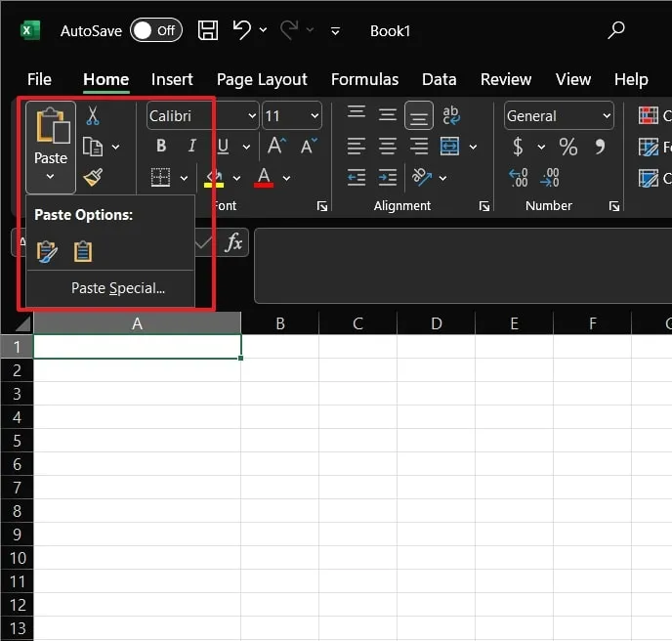Switch to the Insert tab
Screen dimensions: 672x641
click(172, 79)
